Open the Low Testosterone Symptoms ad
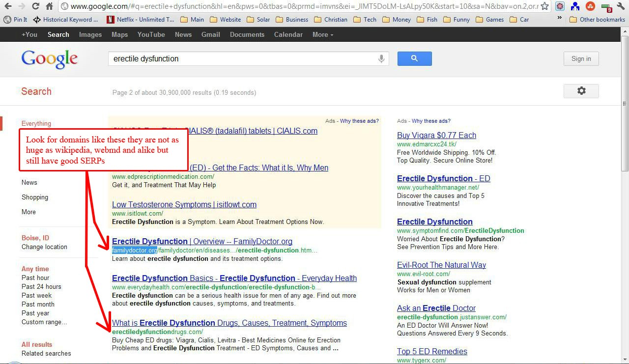 tap(184, 204)
